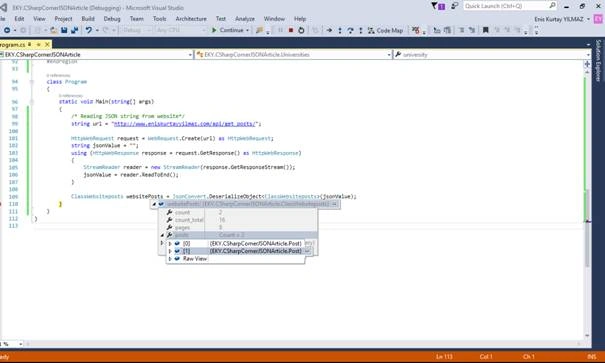Open the user account dropdown arrow
605x363 pixels.
(x=588, y=19)
